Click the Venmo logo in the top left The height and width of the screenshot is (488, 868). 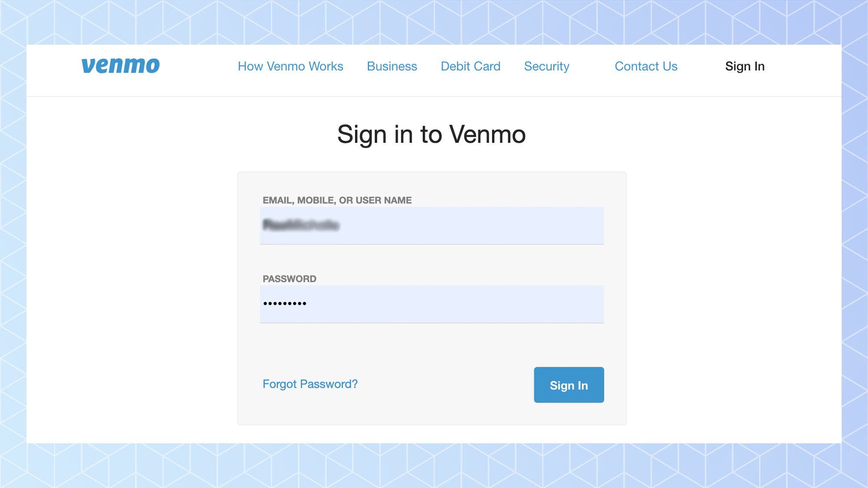click(x=120, y=66)
